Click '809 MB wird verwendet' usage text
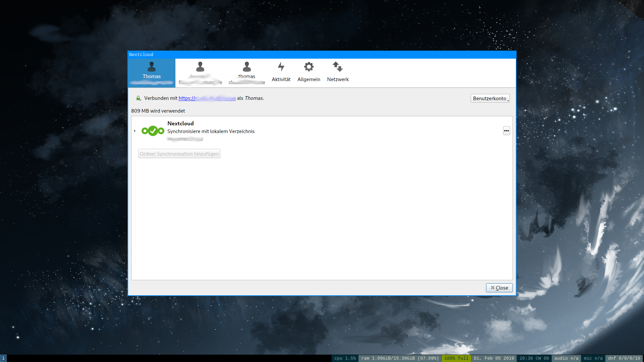 158,111
